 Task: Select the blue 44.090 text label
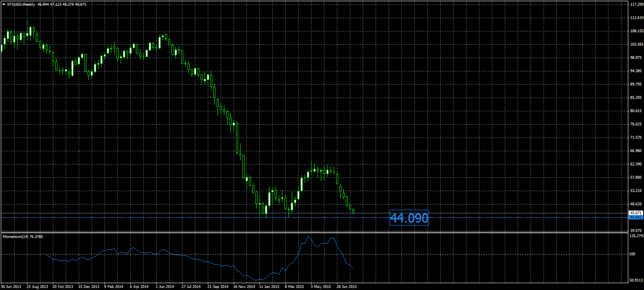(x=409, y=218)
